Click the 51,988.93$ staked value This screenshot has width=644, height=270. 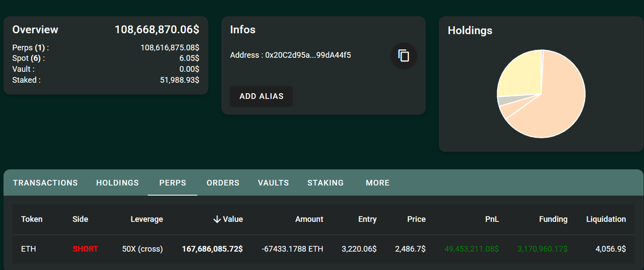pos(180,80)
